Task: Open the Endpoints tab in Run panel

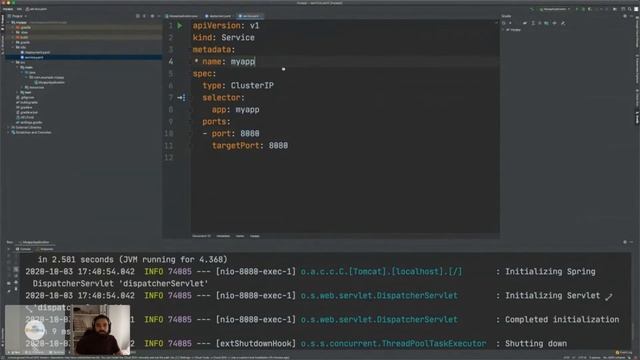Action: (46, 249)
